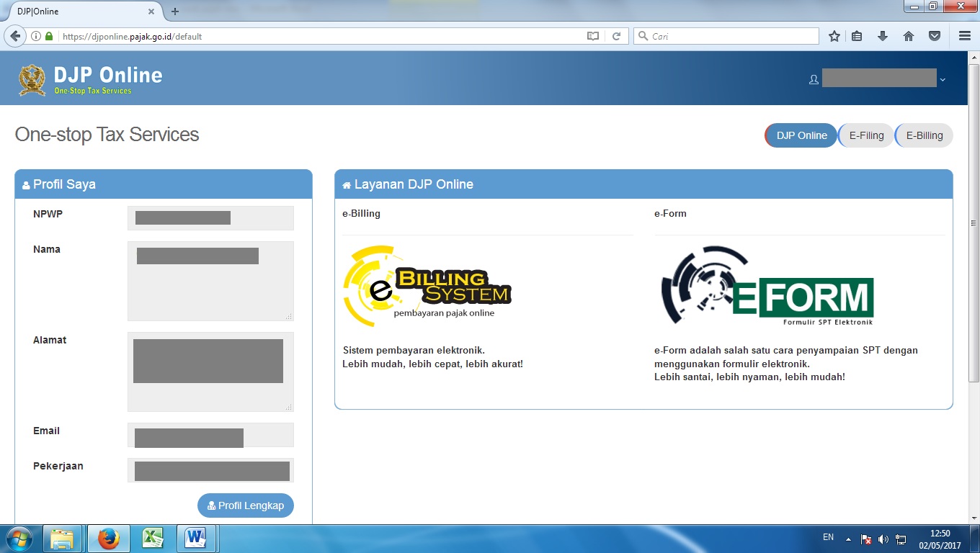Click the E-FORM logo image

tap(767, 286)
